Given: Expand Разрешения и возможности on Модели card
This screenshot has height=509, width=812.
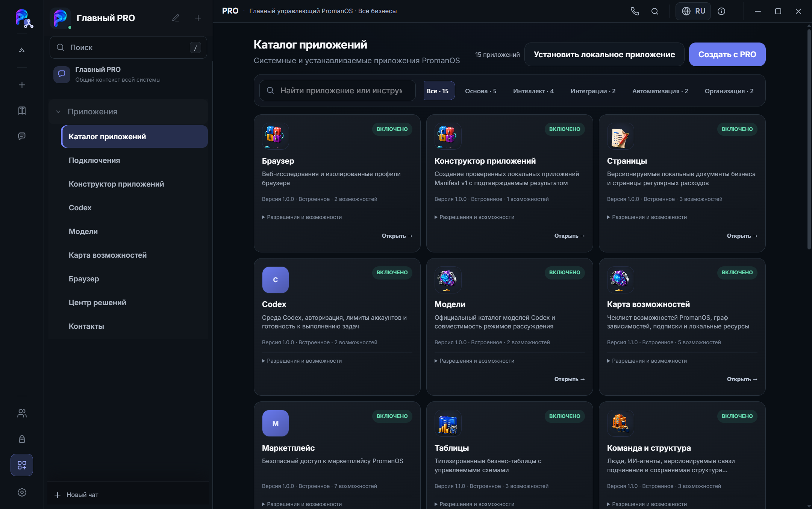Looking at the screenshot, I should [474, 361].
